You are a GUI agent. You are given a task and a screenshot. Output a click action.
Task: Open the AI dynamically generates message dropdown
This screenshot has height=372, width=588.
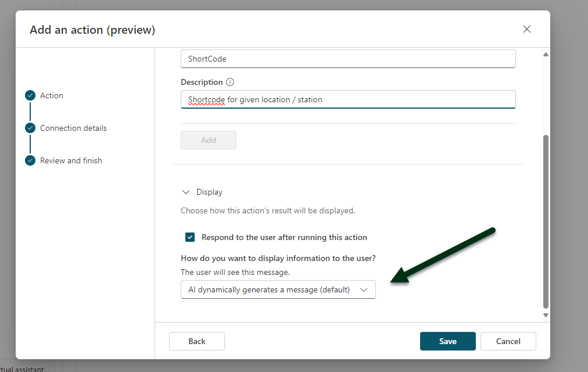[278, 289]
